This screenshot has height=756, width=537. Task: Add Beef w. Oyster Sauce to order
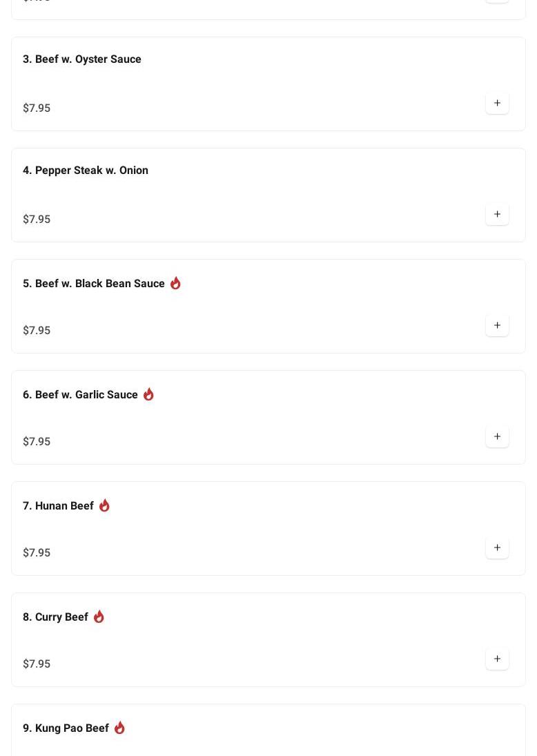[x=497, y=103]
